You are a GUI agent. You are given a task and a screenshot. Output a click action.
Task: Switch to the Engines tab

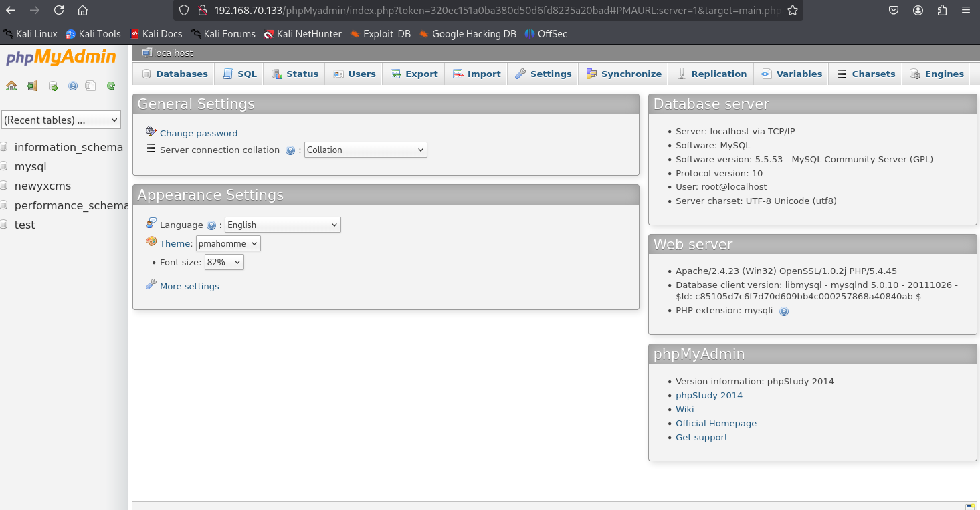pos(936,74)
